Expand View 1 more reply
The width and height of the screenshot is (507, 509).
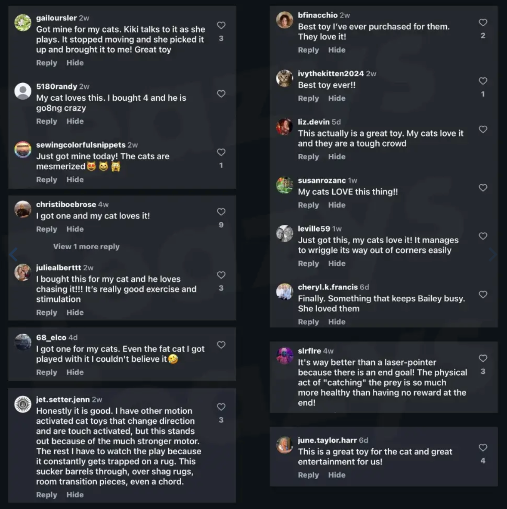[x=86, y=247]
